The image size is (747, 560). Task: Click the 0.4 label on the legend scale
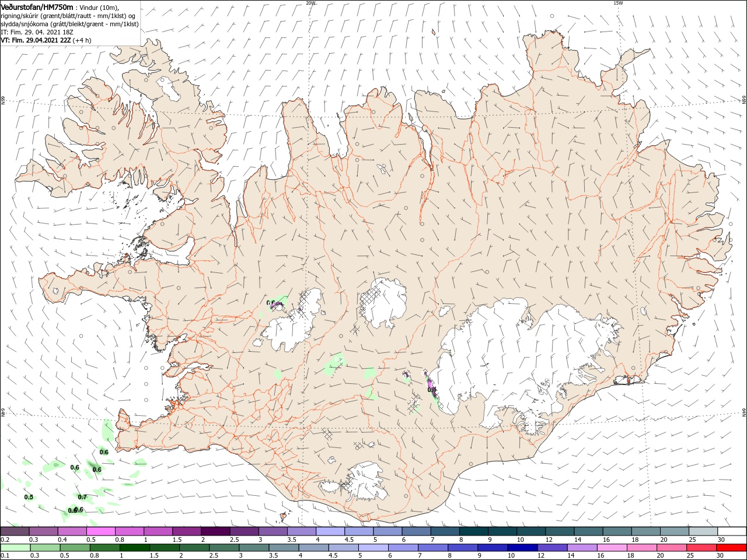(x=62, y=540)
